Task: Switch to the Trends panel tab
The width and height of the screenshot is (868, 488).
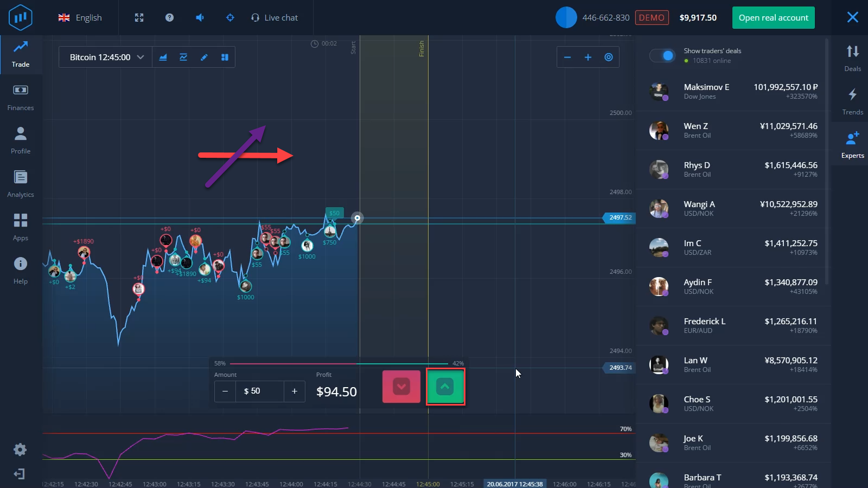Action: 852,101
